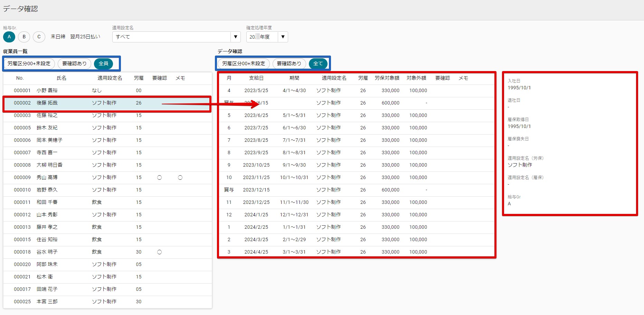This screenshot has height=315, width=644.
Task: Show 全員 in employee list
Action: (x=103, y=63)
